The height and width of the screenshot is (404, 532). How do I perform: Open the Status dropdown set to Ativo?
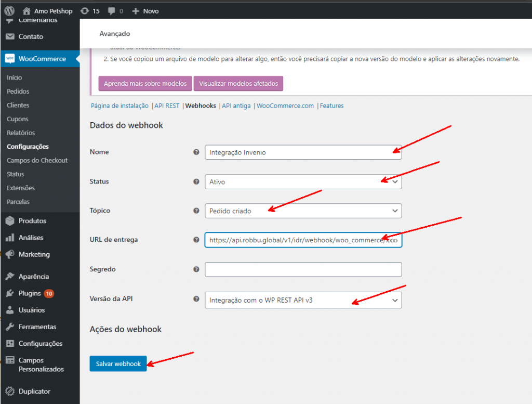(303, 182)
